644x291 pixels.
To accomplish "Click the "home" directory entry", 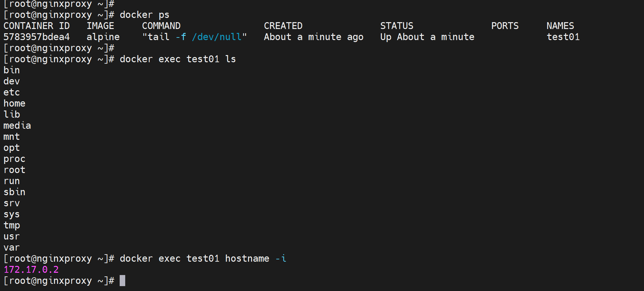I will click(x=14, y=103).
